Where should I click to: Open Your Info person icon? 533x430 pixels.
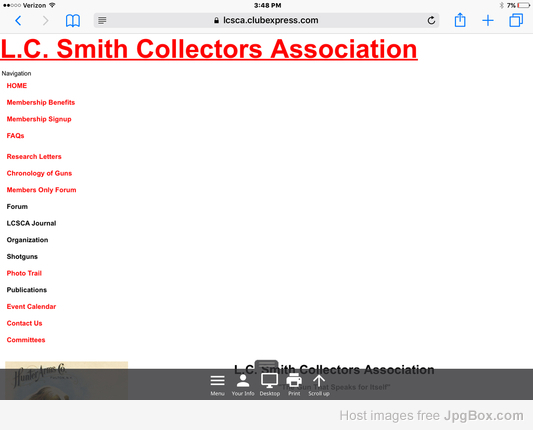[x=243, y=385]
